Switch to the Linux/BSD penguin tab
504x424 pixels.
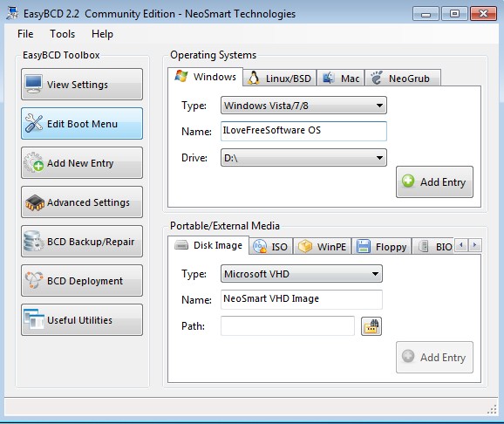[x=280, y=79]
